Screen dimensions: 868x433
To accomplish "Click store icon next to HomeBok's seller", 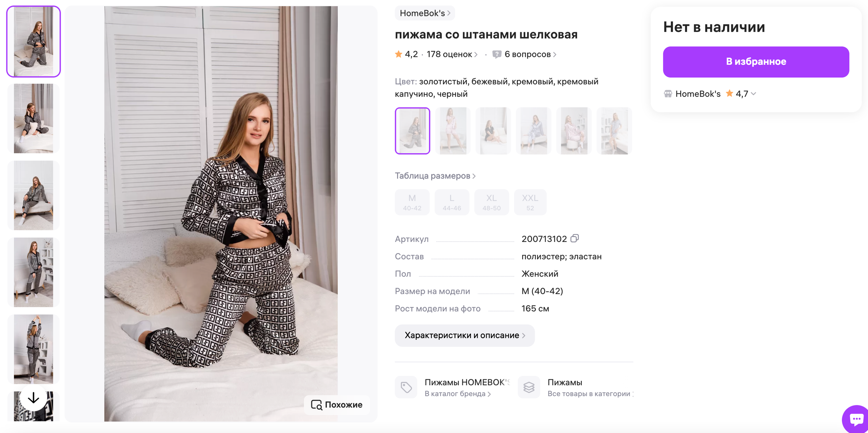I will pyautogui.click(x=668, y=94).
